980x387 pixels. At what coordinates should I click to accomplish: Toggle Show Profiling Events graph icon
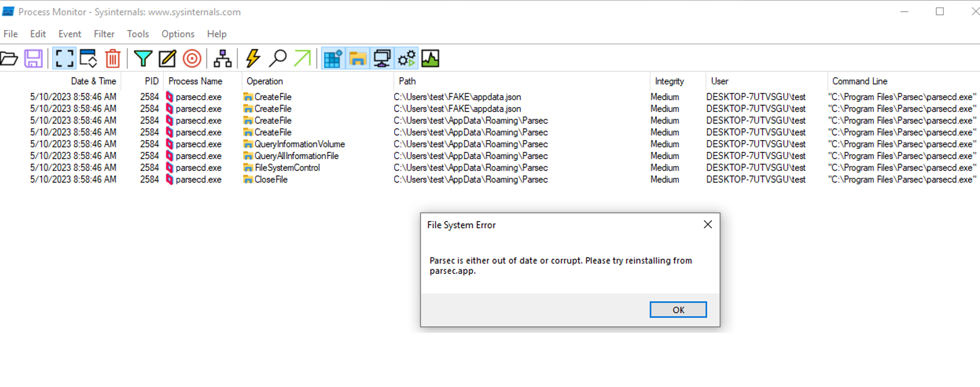430,58
